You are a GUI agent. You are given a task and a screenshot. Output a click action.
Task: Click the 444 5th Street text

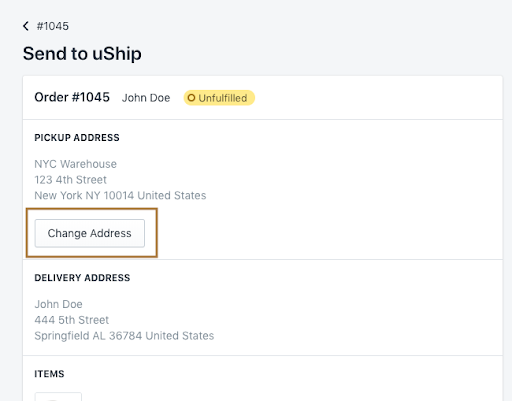72,320
